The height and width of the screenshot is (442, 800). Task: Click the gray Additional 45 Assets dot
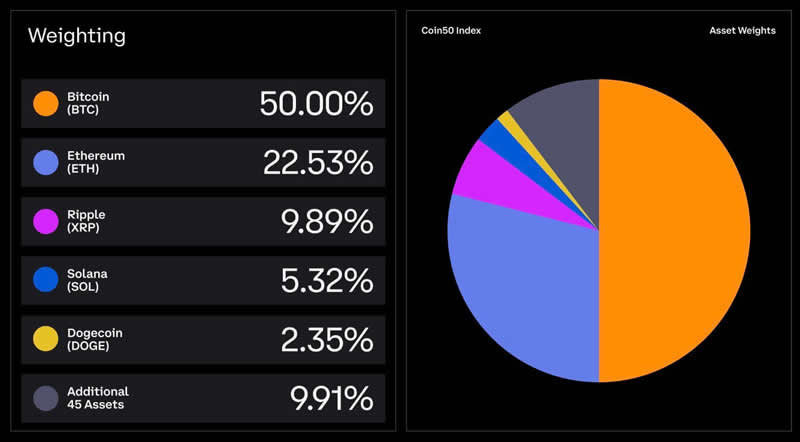point(45,398)
